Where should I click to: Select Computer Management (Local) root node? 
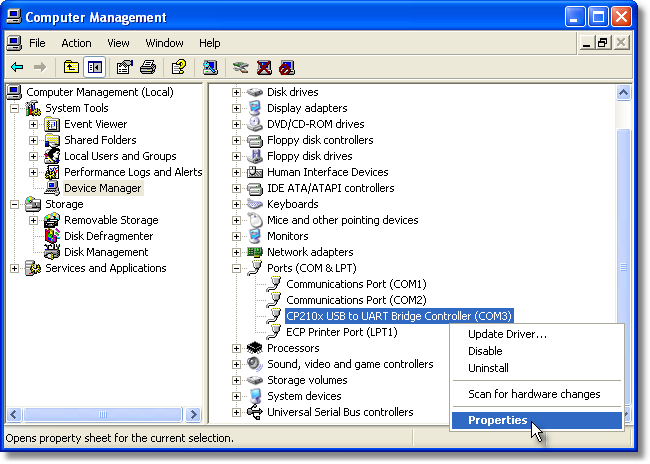(100, 92)
